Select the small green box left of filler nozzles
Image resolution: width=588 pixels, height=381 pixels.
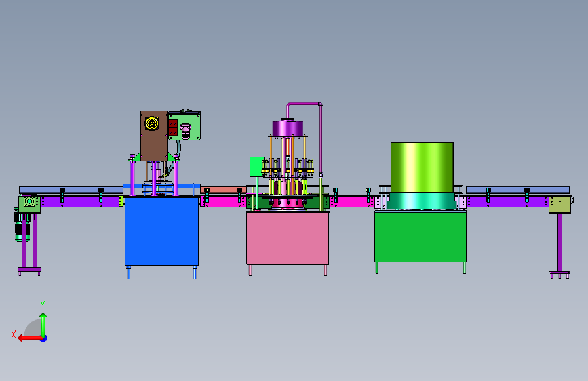tap(257, 167)
